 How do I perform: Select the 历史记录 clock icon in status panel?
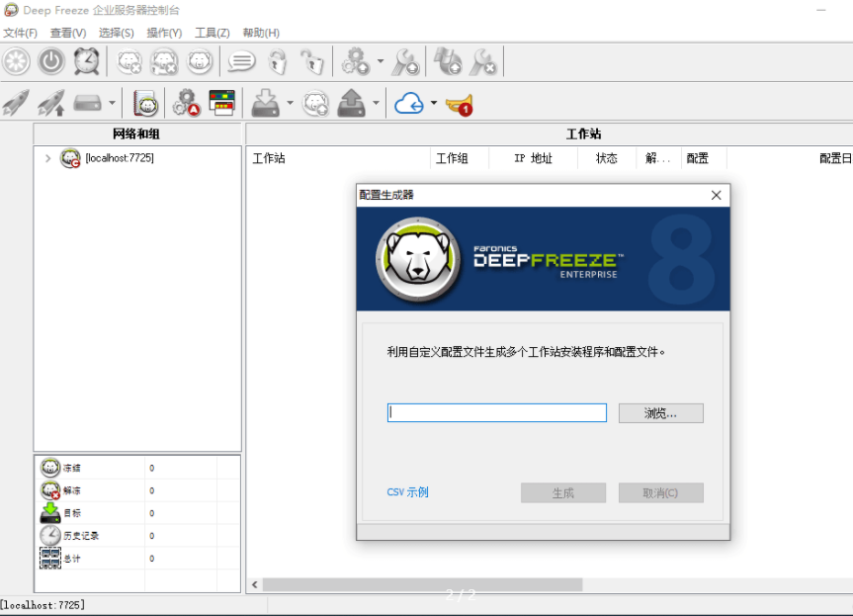coord(49,536)
